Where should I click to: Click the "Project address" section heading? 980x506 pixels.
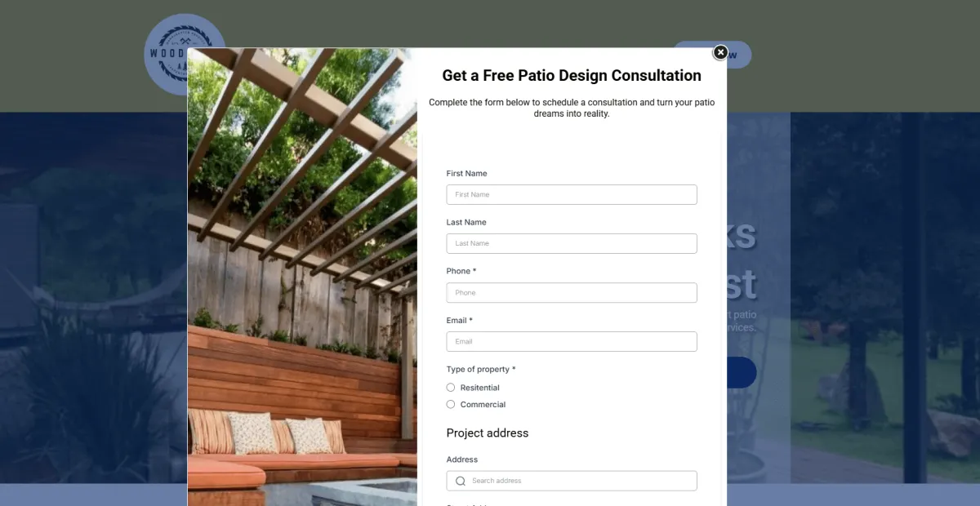[x=488, y=433]
